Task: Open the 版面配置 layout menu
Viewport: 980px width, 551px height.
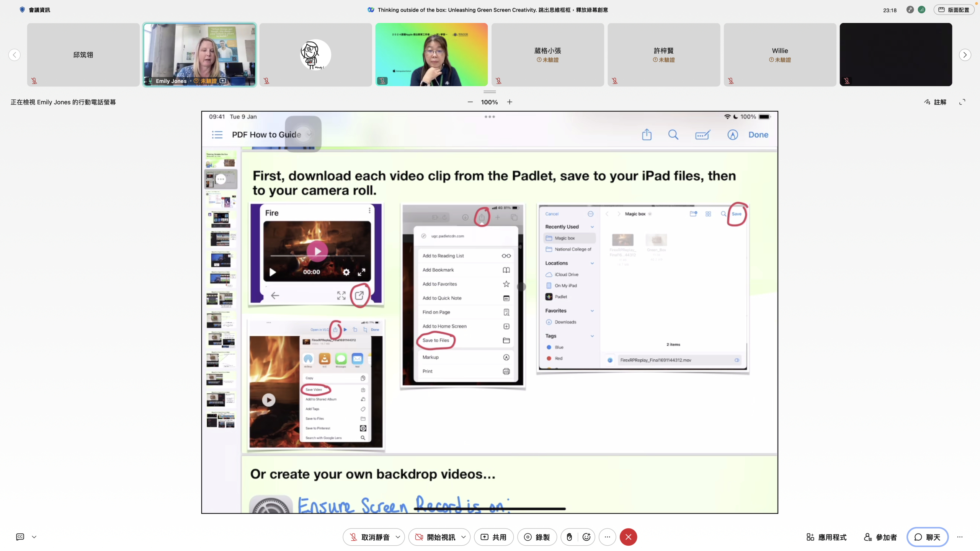Action: (x=954, y=10)
